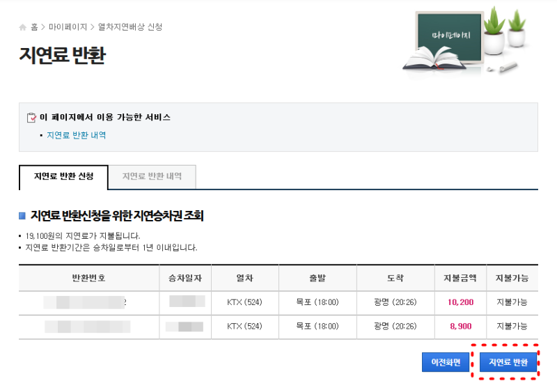Click the open book image in banner
This screenshot has width=557, height=392.
(434, 59)
